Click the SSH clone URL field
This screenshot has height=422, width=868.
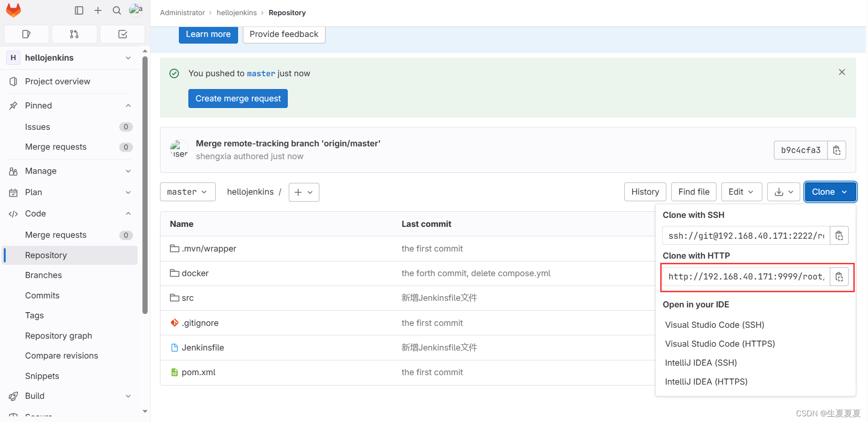pyautogui.click(x=746, y=235)
